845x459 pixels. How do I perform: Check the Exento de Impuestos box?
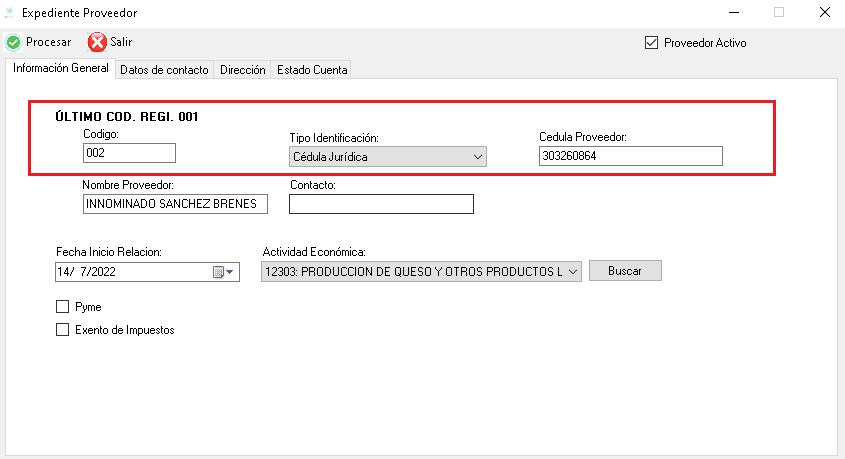click(x=63, y=330)
